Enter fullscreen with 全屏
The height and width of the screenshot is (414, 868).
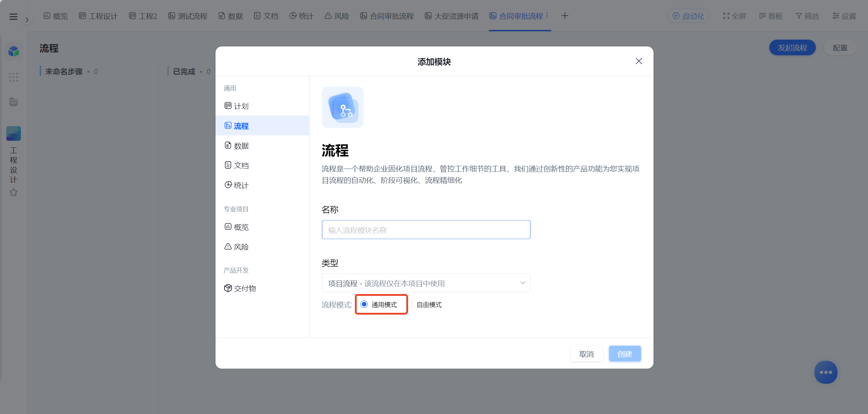[x=735, y=16]
